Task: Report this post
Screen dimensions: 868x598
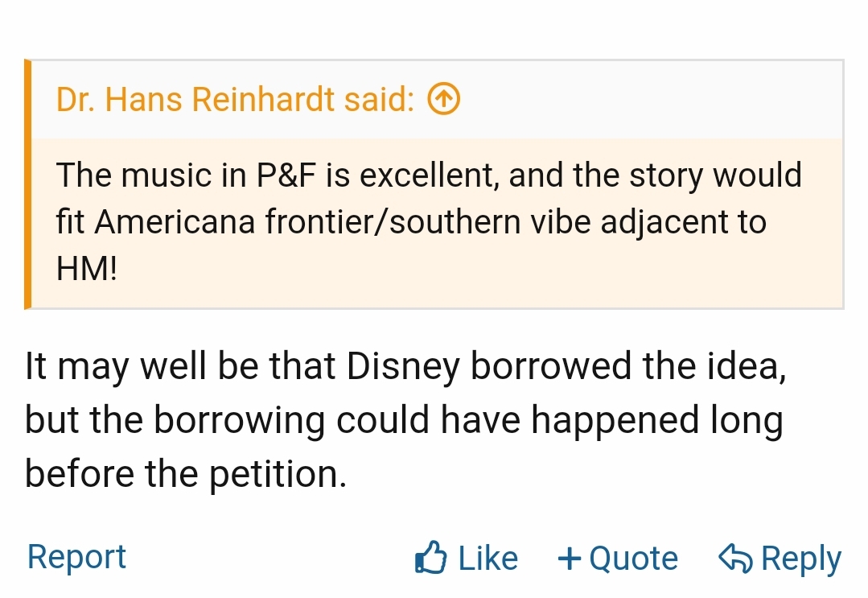Action: tap(76, 557)
